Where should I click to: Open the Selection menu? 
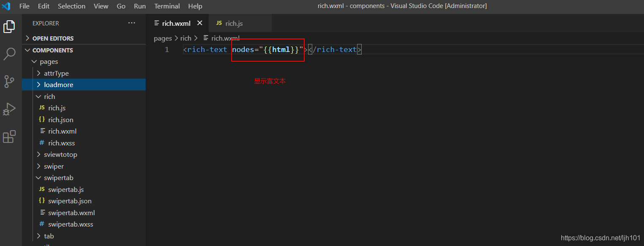pos(71,6)
